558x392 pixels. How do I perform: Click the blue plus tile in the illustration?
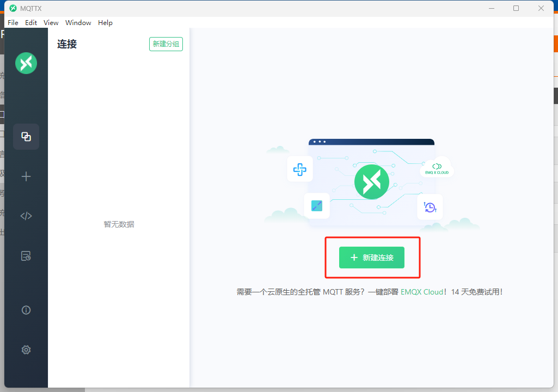coord(299,169)
